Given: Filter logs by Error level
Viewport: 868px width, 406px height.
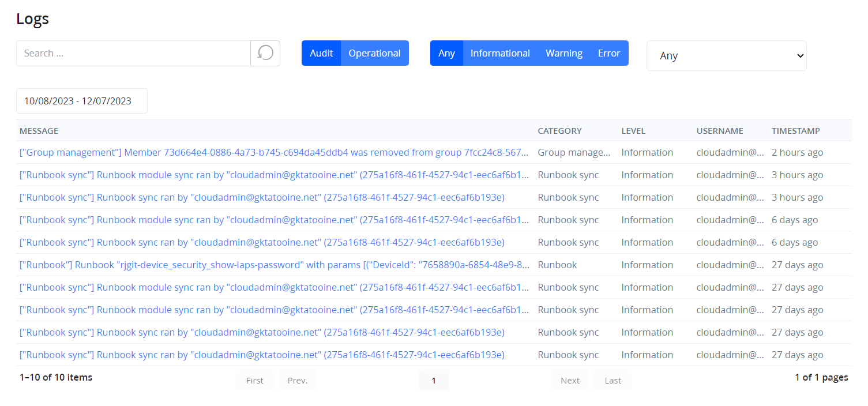Looking at the screenshot, I should (608, 53).
